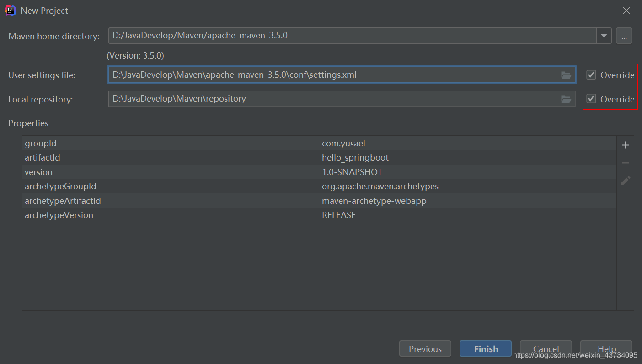
Task: Click the IntelliJ IDEA logo in title bar
Action: click(x=11, y=11)
